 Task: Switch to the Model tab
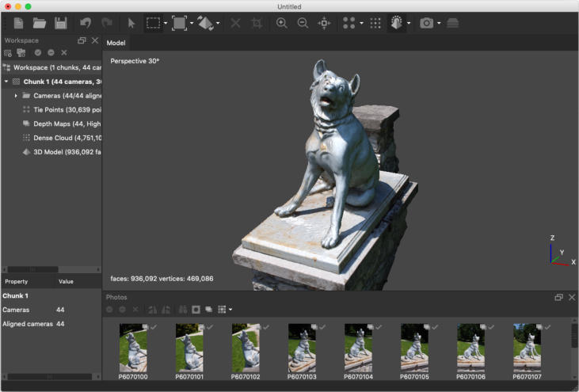[116, 43]
